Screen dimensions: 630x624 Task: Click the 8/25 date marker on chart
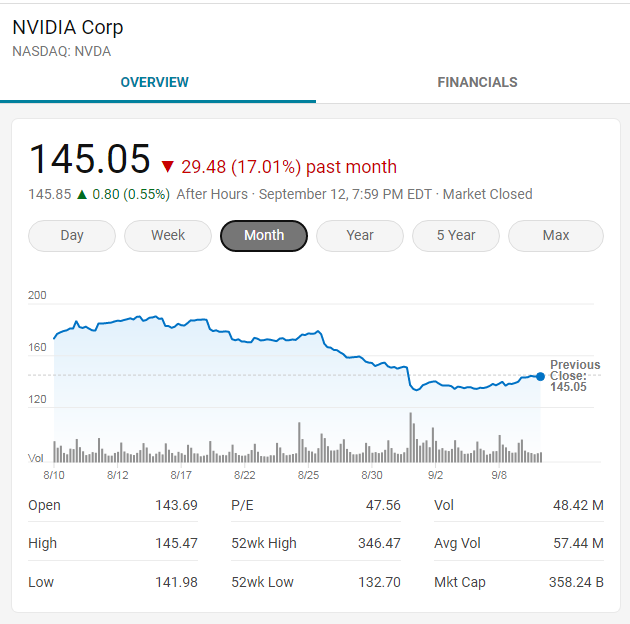click(308, 475)
